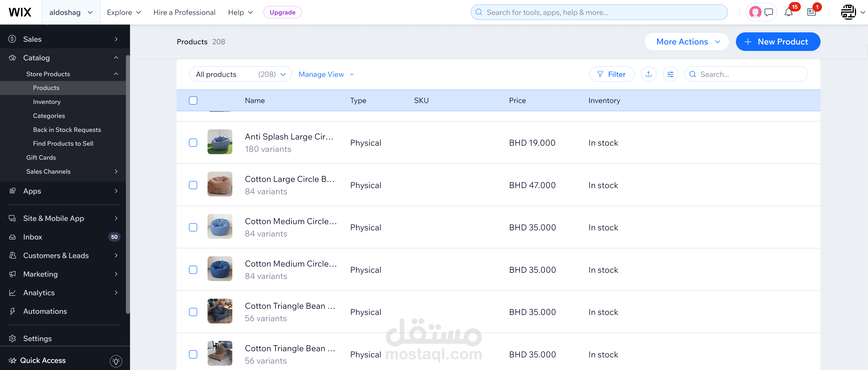Screen dimensions: 868x370
Task: Open the chat messages icon
Action: pos(769,12)
